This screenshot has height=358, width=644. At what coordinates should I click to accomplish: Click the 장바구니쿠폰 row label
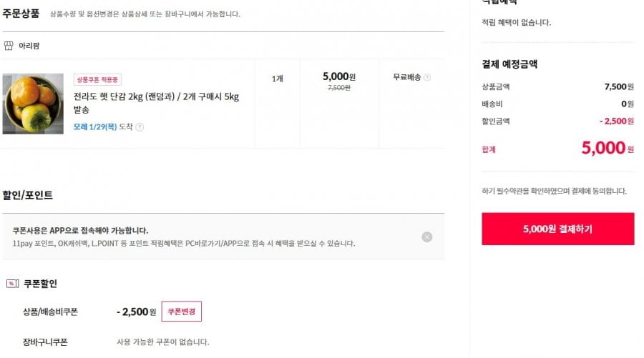[45, 342]
